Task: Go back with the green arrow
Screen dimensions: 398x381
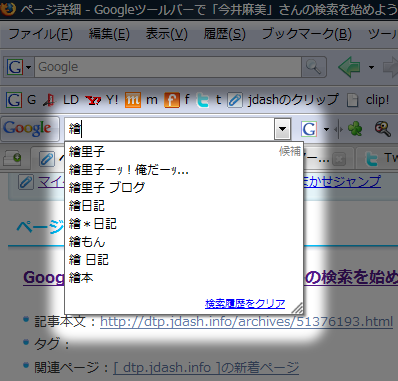Action: click(x=349, y=67)
